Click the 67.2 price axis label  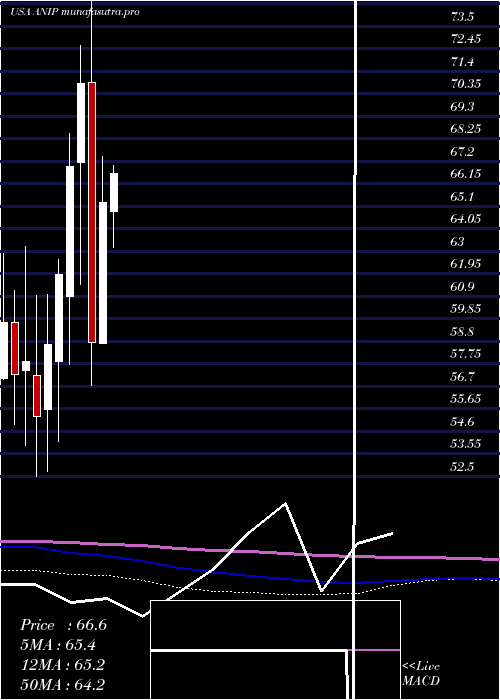coord(462,152)
